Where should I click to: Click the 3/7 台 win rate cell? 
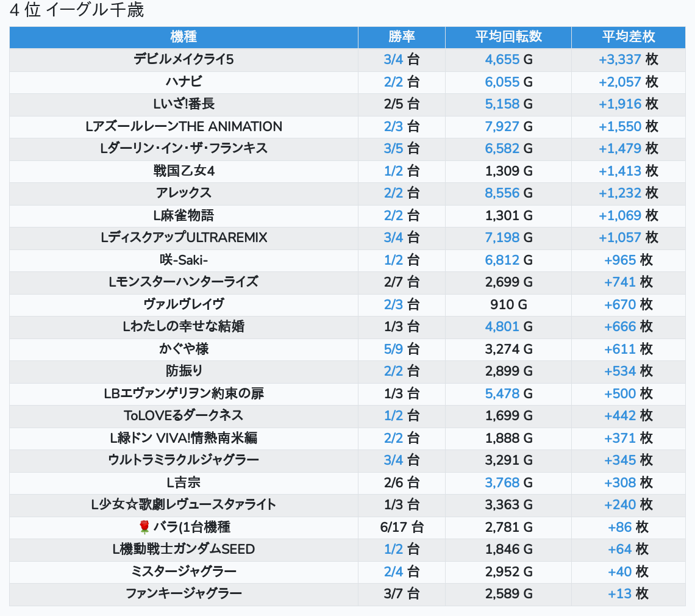click(x=402, y=593)
